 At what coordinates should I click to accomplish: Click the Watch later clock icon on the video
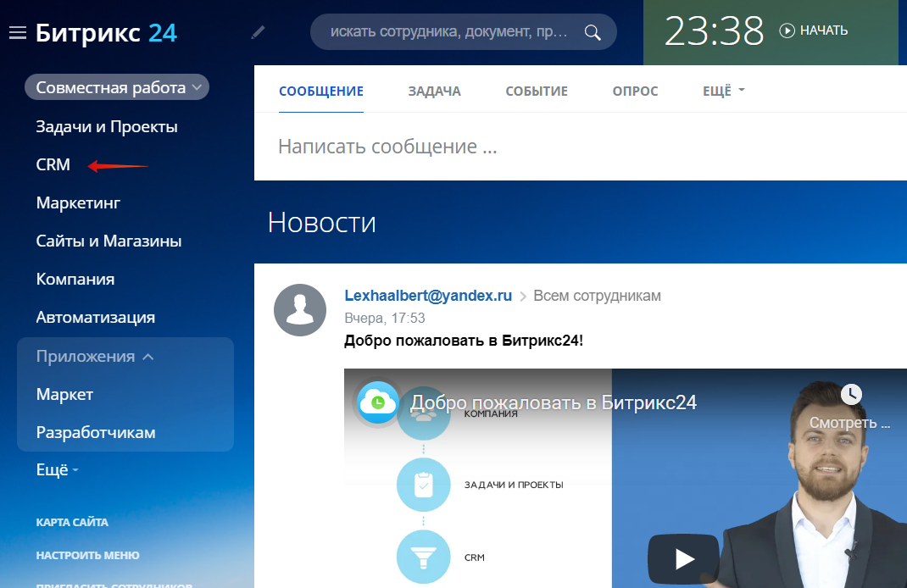(x=851, y=394)
